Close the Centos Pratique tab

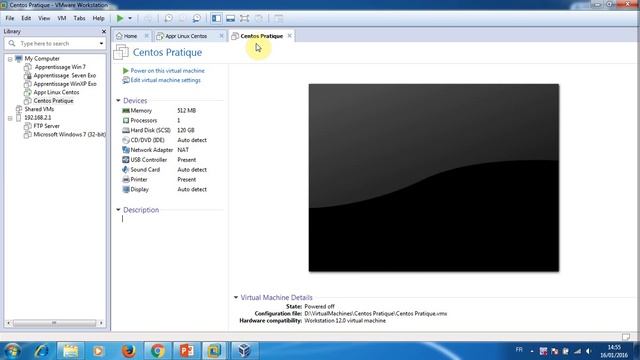289,36
